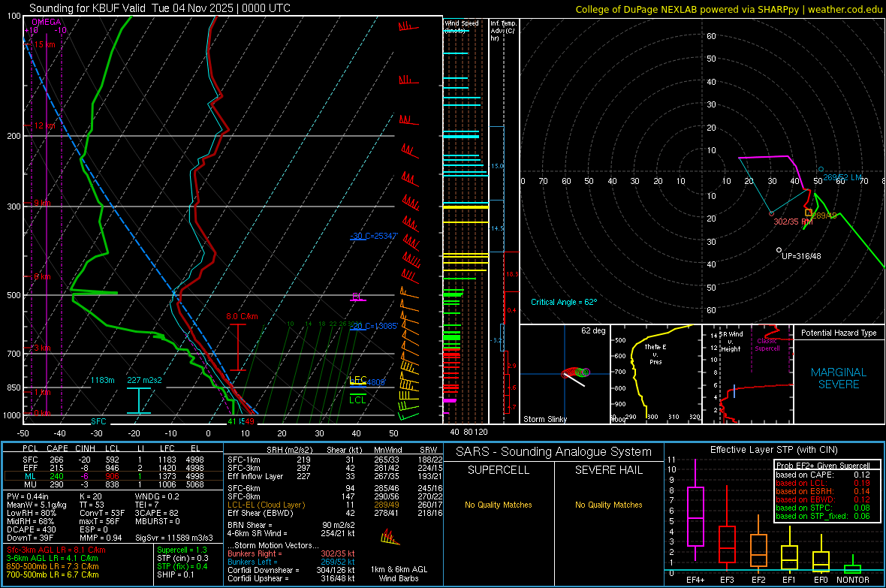Screen dimensions: 886x588
Task: Click the 'BRN Shear =' 90 m2/s2 line
Action: click(x=291, y=525)
